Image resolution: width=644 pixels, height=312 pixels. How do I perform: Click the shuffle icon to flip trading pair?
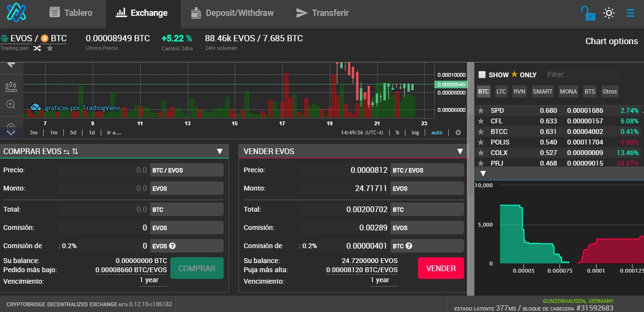point(37,48)
